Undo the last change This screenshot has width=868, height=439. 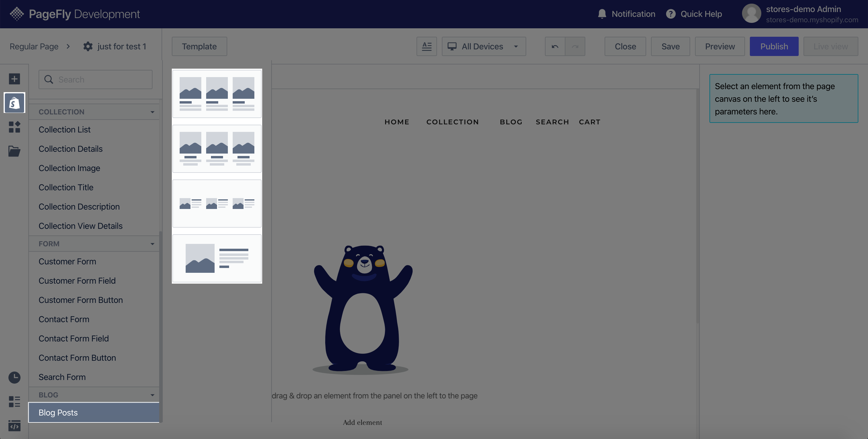coord(555,46)
